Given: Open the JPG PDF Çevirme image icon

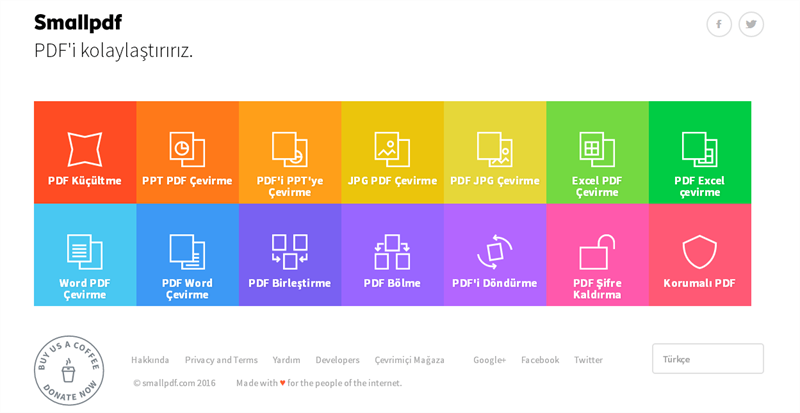Looking at the screenshot, I should 392,149.
